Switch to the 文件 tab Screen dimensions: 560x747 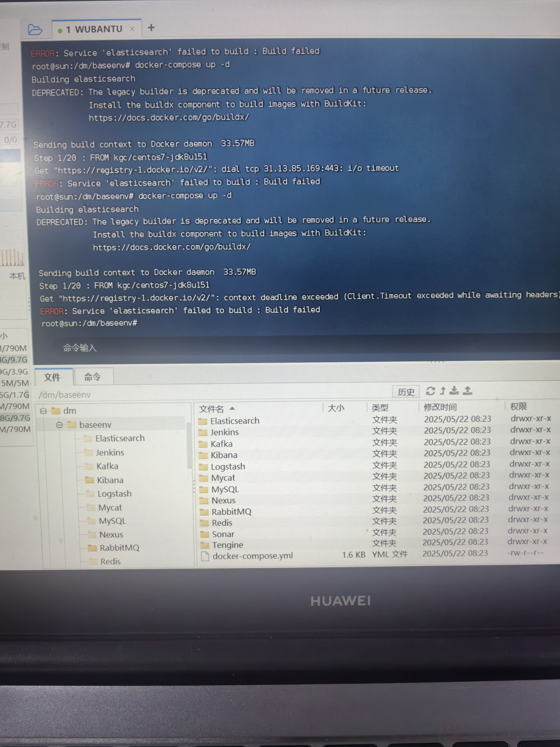pos(53,377)
